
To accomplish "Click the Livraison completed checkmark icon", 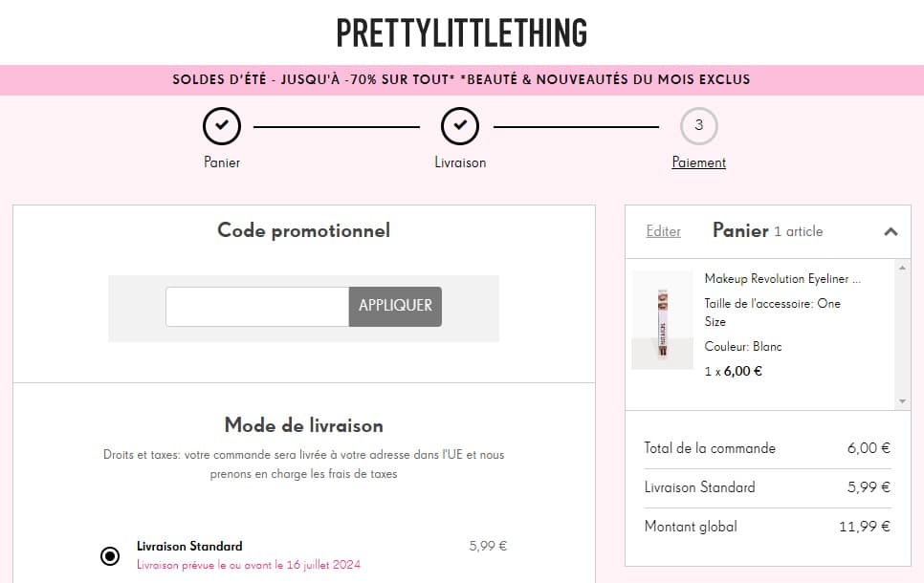I will coord(460,125).
